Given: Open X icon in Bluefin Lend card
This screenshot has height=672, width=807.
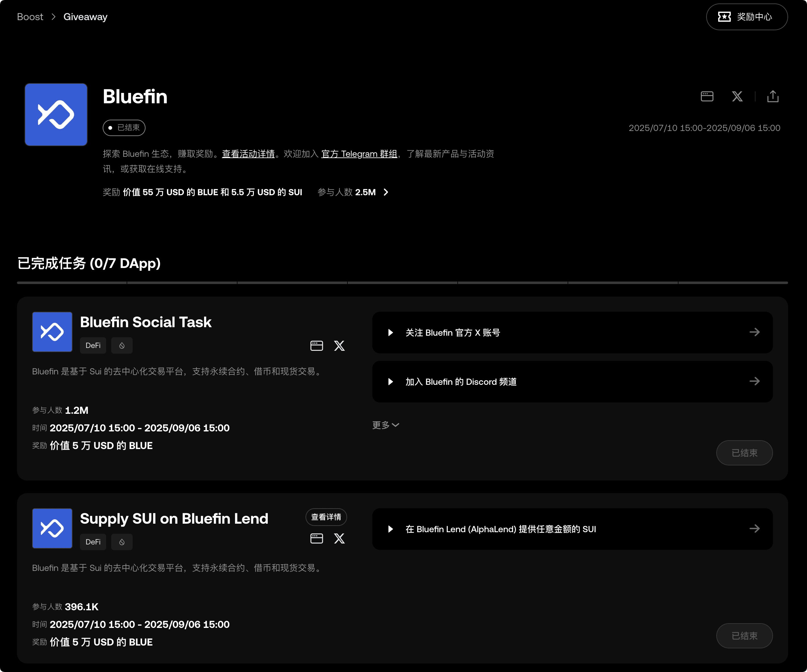Looking at the screenshot, I should tap(339, 538).
